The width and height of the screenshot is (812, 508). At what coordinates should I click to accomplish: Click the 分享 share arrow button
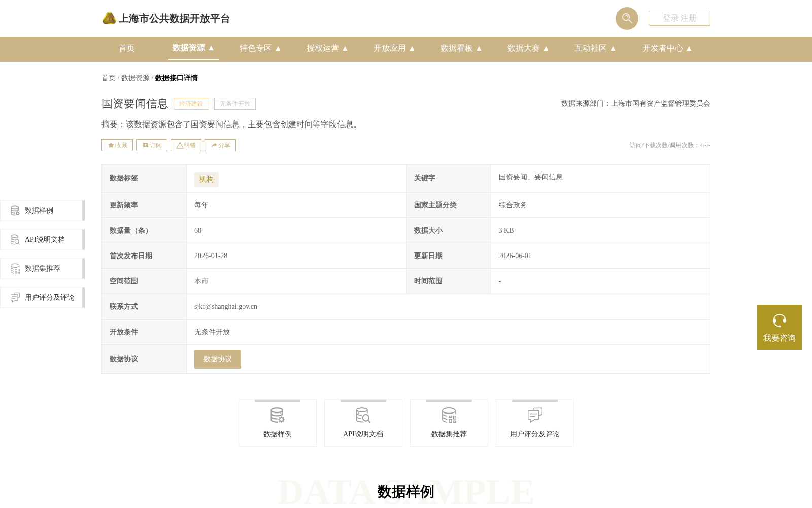(220, 145)
